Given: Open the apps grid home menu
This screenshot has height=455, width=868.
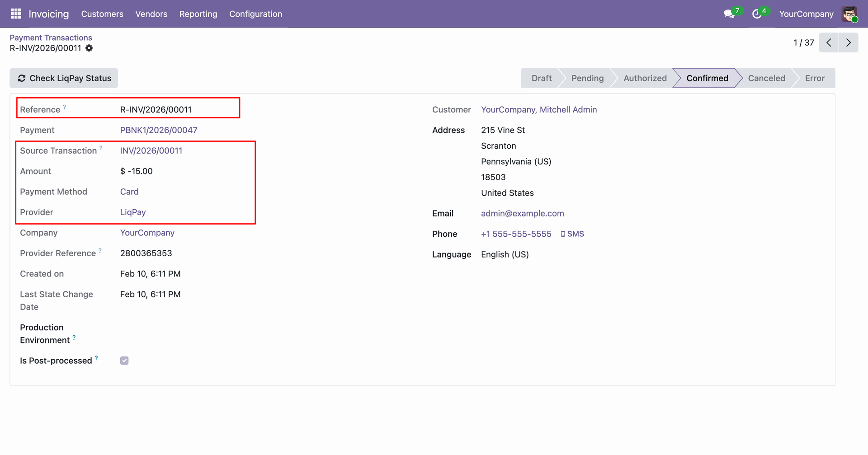Looking at the screenshot, I should tap(16, 14).
